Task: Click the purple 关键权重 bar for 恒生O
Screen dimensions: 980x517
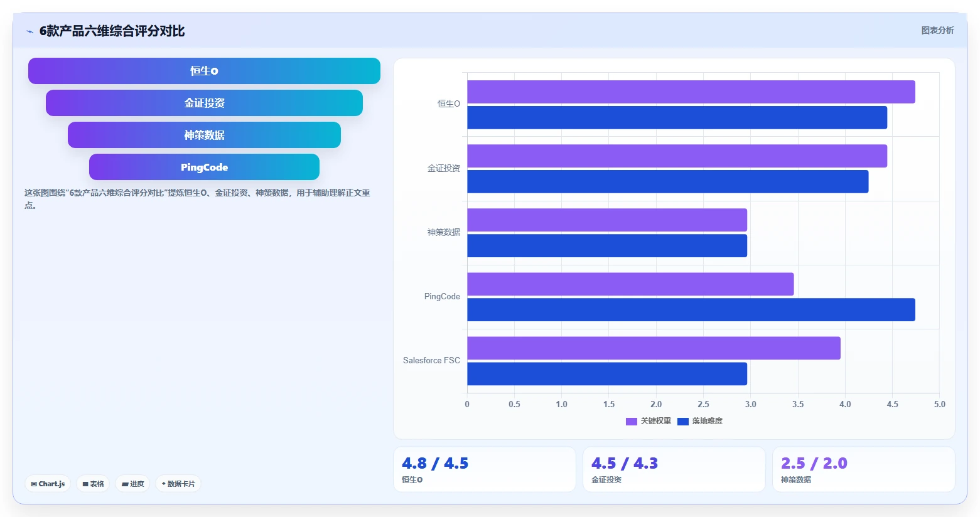Action: 691,92
